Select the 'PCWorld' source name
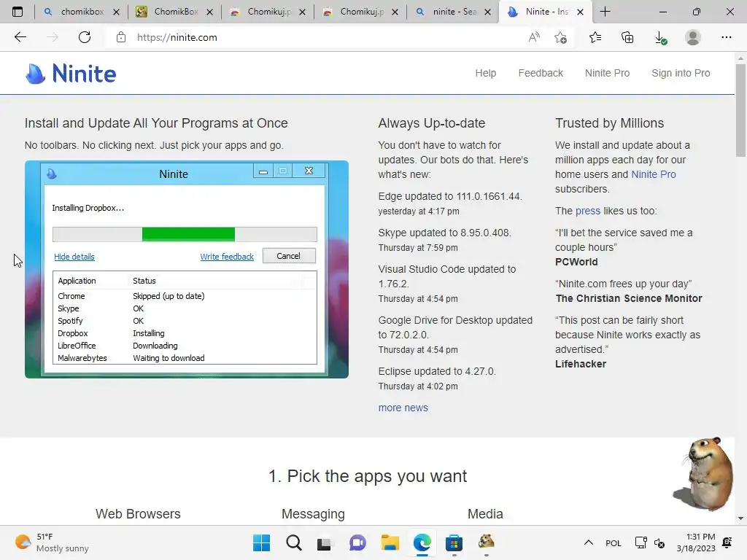Viewport: 747px width, 560px height. (x=576, y=262)
